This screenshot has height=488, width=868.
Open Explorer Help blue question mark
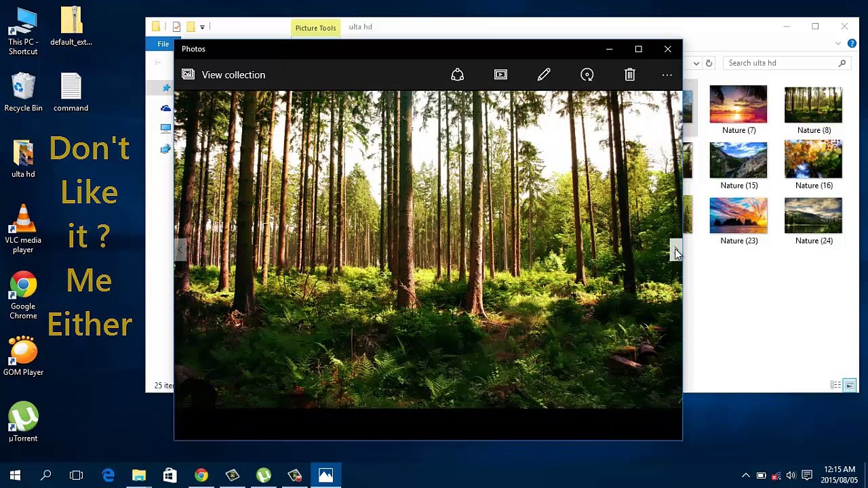852,44
